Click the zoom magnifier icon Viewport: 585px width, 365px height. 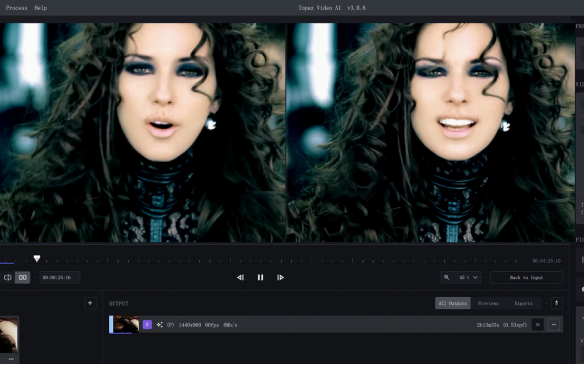pyautogui.click(x=446, y=277)
